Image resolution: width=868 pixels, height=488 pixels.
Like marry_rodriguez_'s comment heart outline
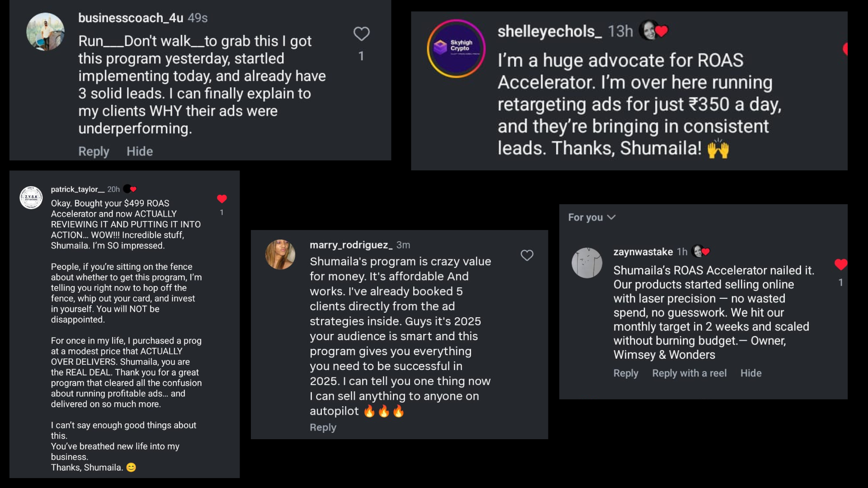tap(527, 255)
